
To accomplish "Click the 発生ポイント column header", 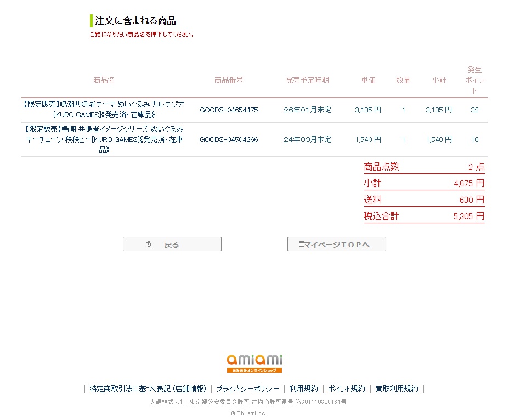I will [474, 80].
